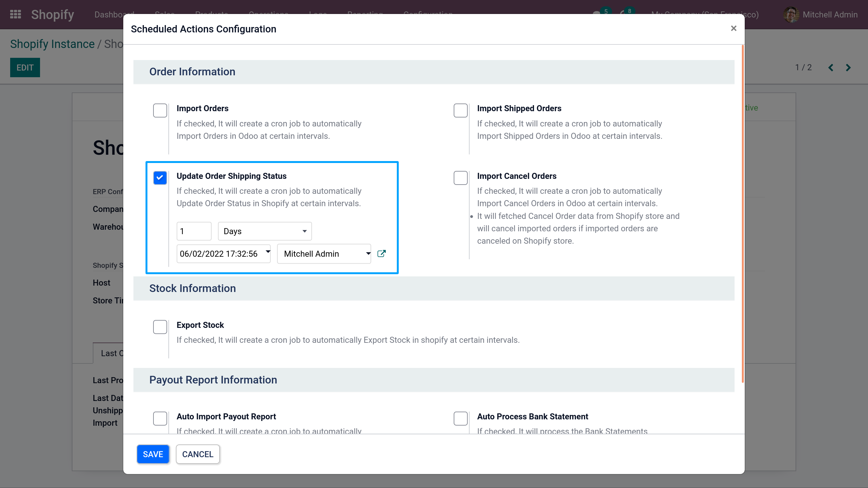Click the Export Stock label
This screenshot has width=868, height=488.
point(200,325)
